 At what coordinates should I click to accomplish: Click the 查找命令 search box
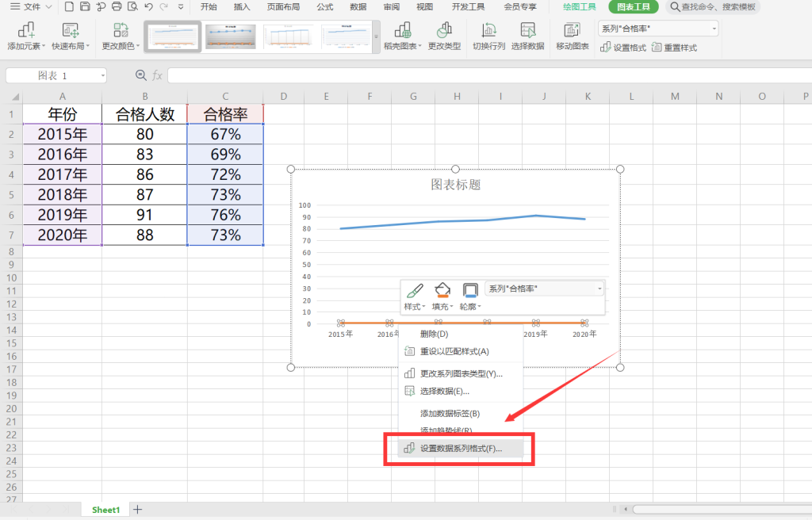714,6
